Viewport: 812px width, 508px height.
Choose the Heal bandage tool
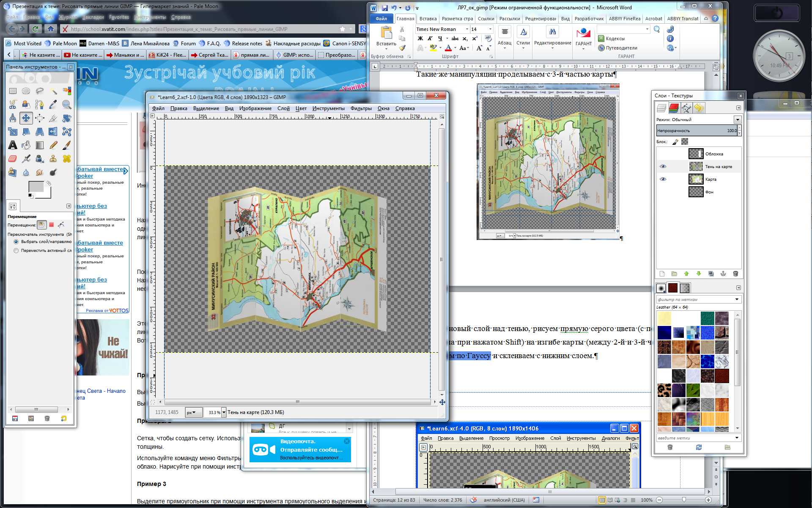pyautogui.click(x=67, y=159)
